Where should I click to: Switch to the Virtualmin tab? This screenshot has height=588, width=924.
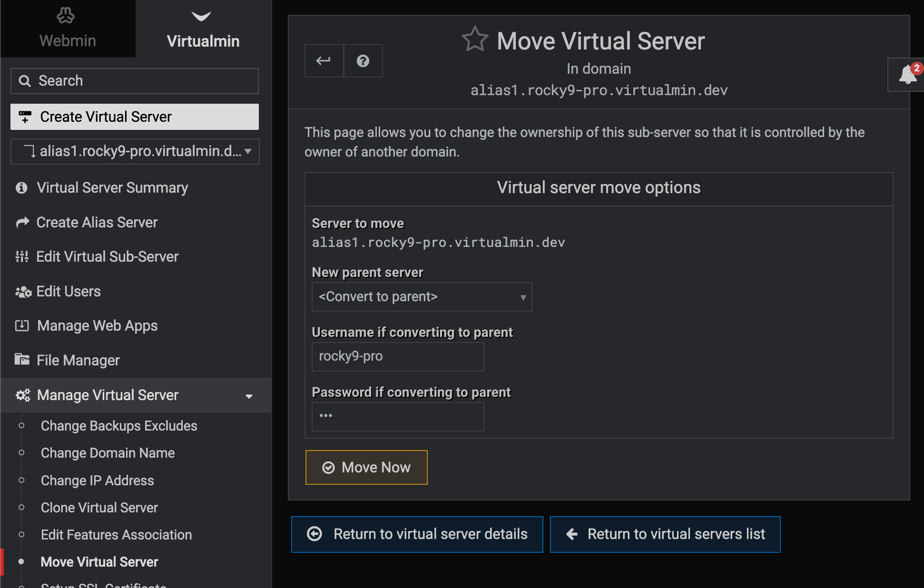tap(203, 29)
